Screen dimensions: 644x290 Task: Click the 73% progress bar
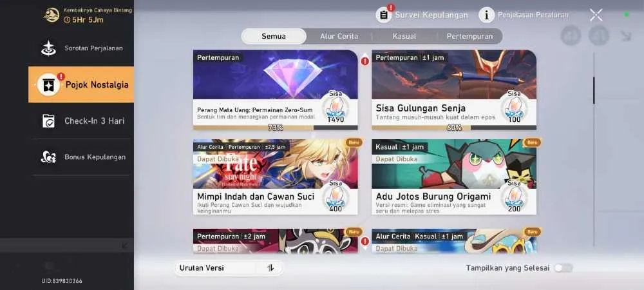275,128
